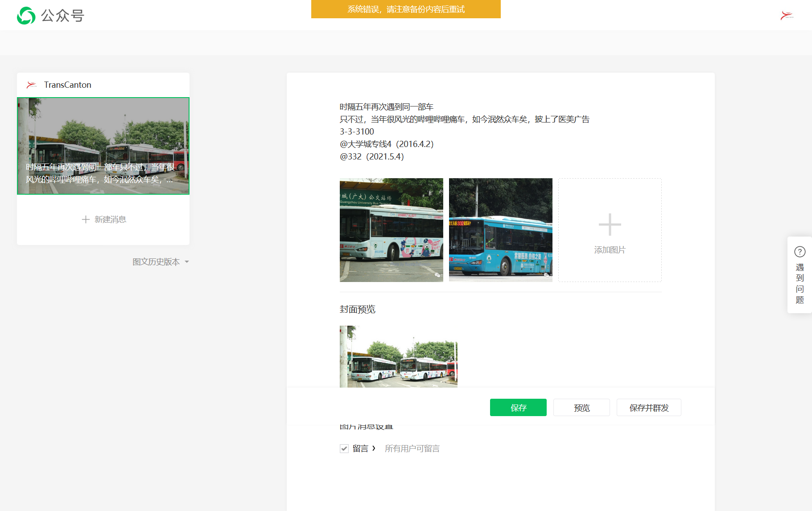Select the message card in left panel
This screenshot has width=812, height=511.
[x=103, y=146]
